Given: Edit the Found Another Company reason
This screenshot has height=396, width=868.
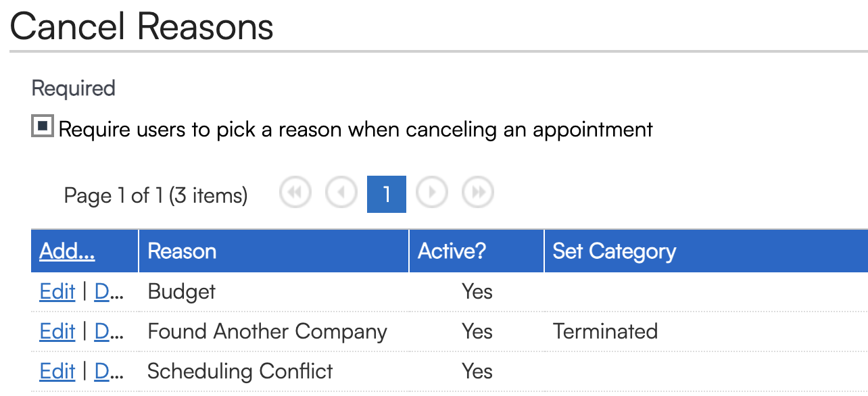Looking at the screenshot, I should point(57,332).
